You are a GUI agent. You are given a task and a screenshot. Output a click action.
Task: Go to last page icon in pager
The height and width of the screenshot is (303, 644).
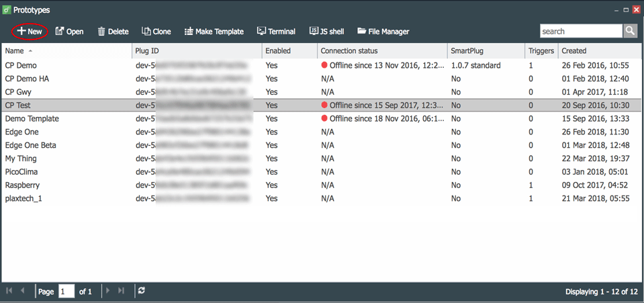pyautogui.click(x=121, y=291)
